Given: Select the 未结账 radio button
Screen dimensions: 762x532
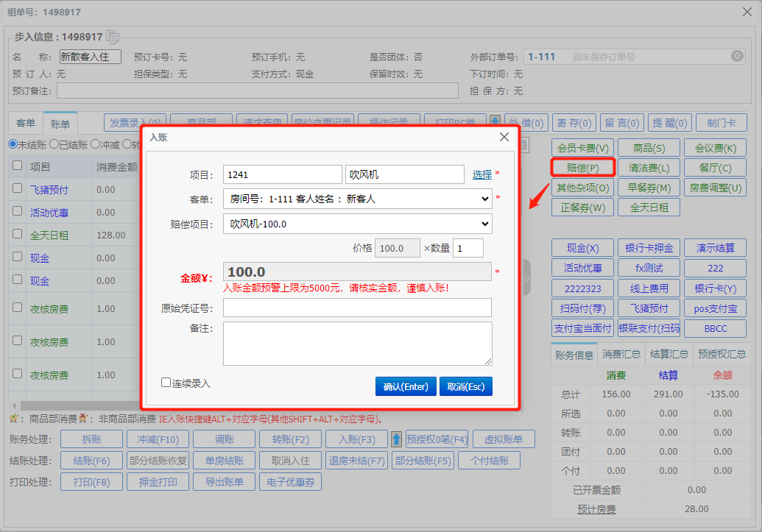Looking at the screenshot, I should (13, 144).
